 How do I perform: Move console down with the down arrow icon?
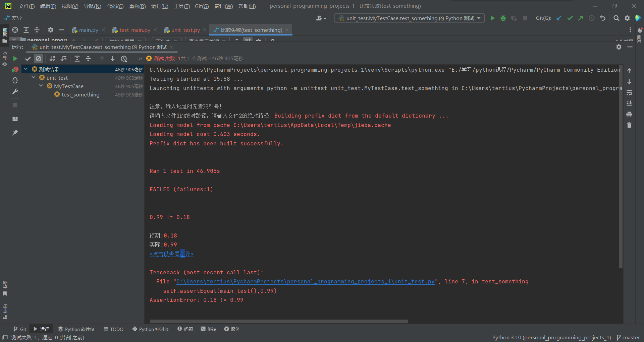(629, 82)
